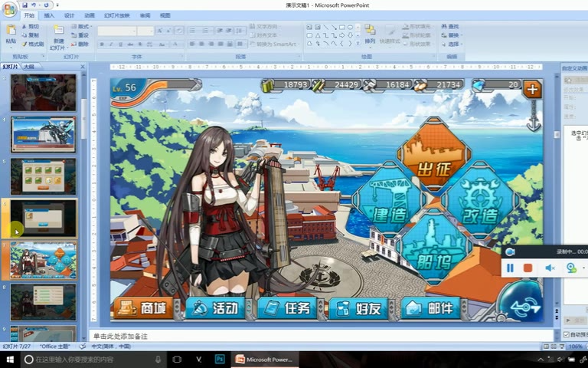Undo the last action in quick access toolbar

tap(34, 5)
